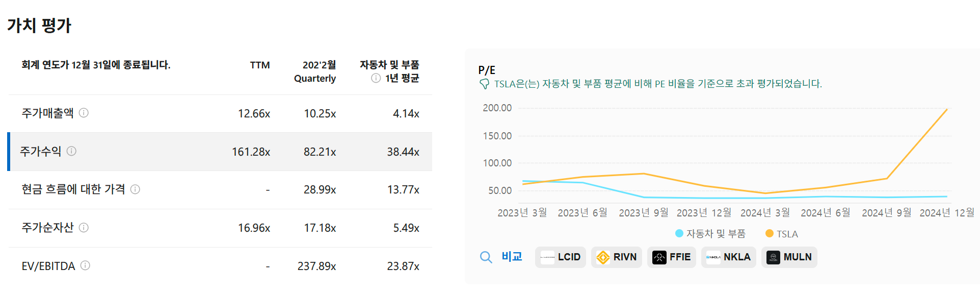Open info icon next to 주가수익
The image size is (980, 293).
[x=72, y=151]
